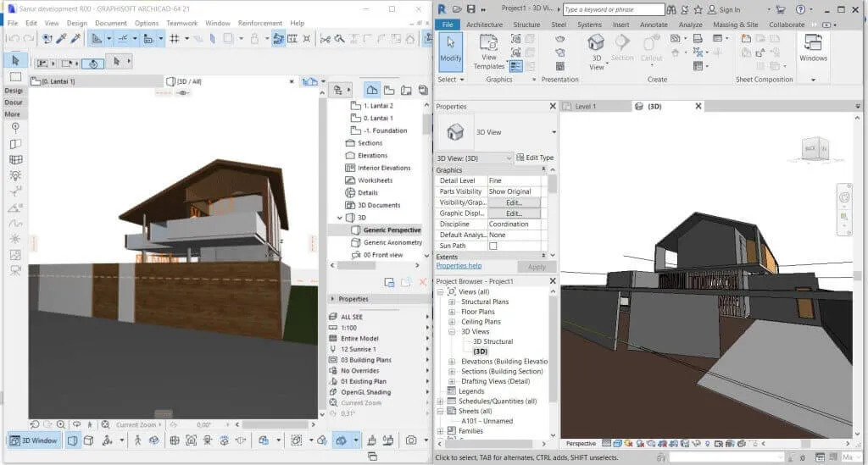The height and width of the screenshot is (465, 868).
Task: Click the Revit File button
Action: pos(448,25)
